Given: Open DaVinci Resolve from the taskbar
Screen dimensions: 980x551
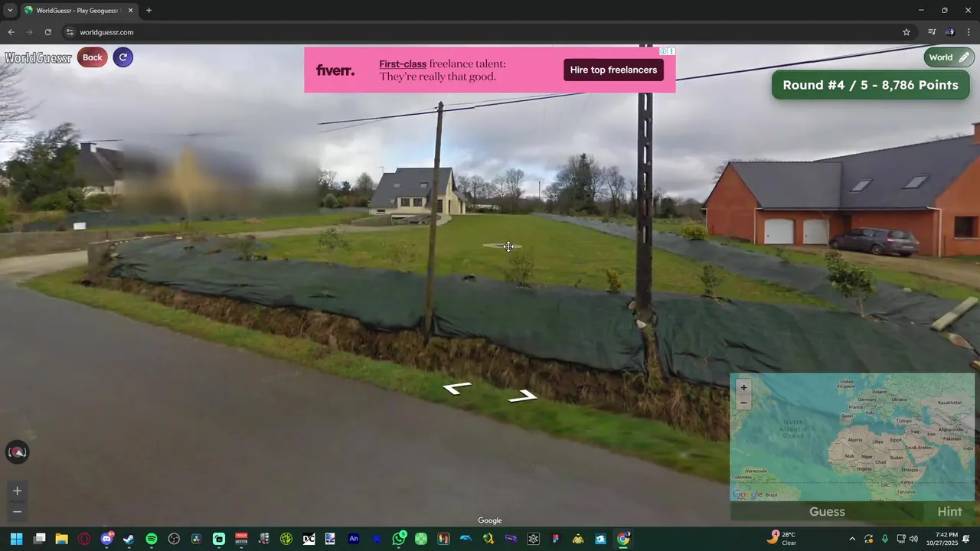Looking at the screenshot, I should 196,539.
